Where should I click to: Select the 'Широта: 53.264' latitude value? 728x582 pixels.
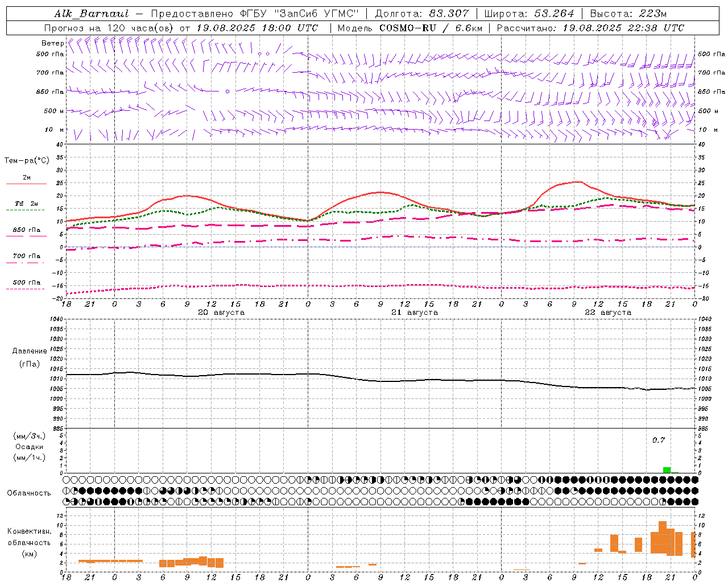tap(530, 14)
